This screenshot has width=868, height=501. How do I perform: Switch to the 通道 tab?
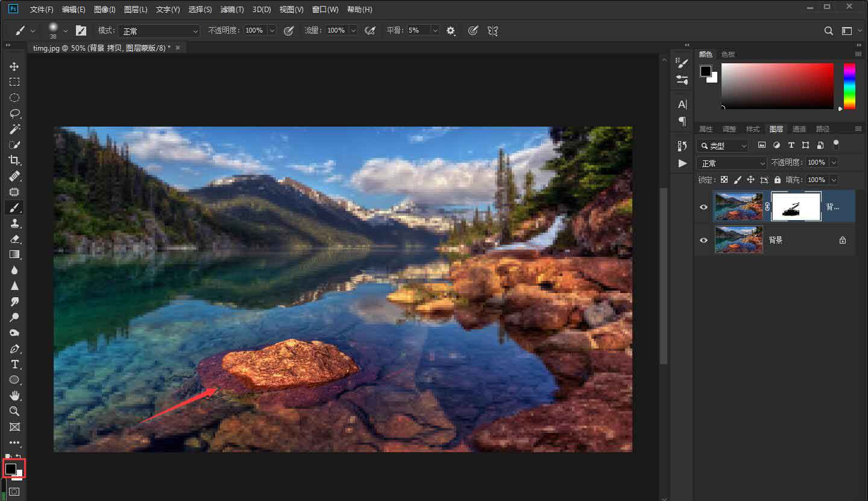coord(799,129)
